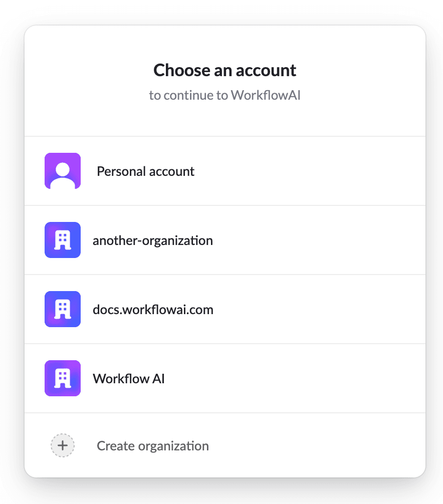Click the Create organization row at the bottom
Viewport: 443px width, 504px height.
point(225,445)
